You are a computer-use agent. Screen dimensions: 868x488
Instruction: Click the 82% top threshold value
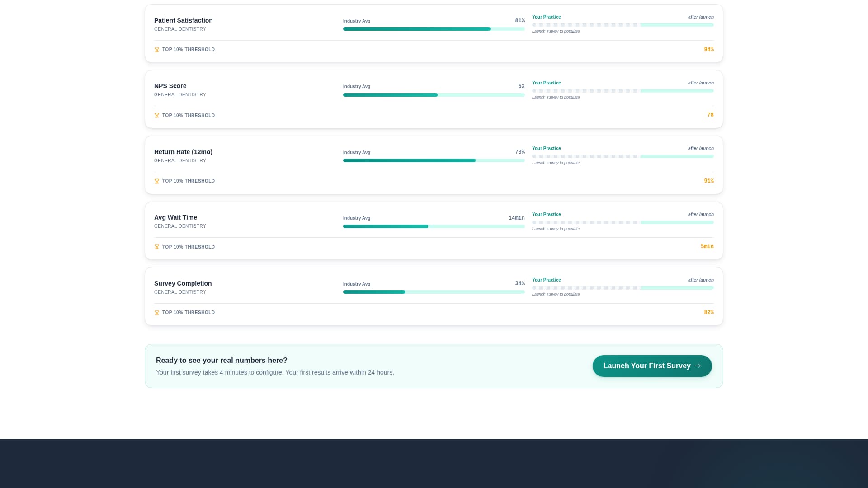709,313
